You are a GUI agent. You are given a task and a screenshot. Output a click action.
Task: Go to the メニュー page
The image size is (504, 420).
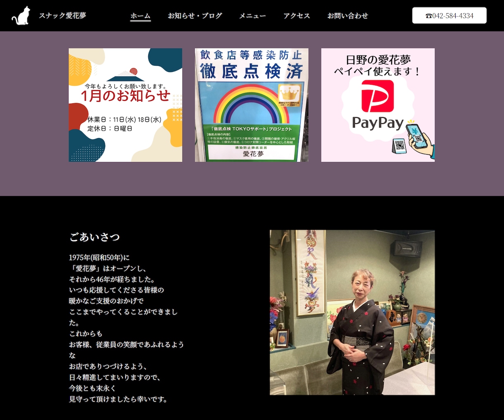(x=253, y=16)
